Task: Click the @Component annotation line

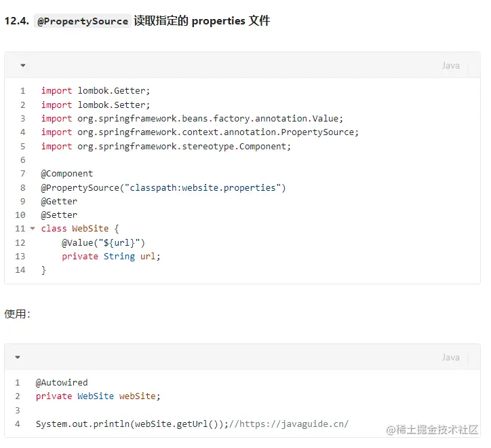Action: pyautogui.click(x=67, y=174)
